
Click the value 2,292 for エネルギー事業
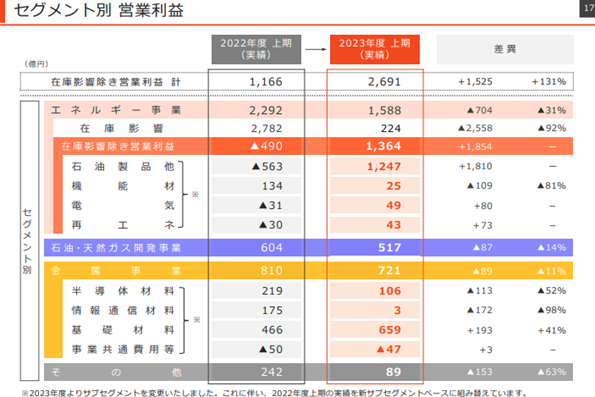(x=266, y=110)
